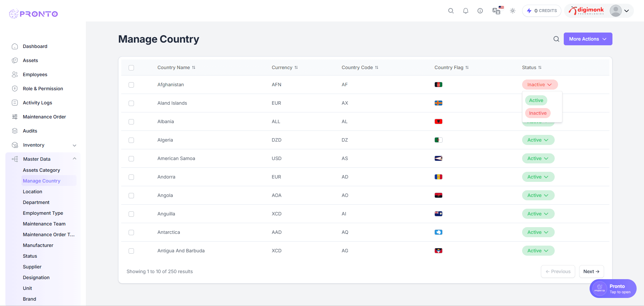Open the Pronto chat widget
The image size is (644, 306).
[x=613, y=289]
